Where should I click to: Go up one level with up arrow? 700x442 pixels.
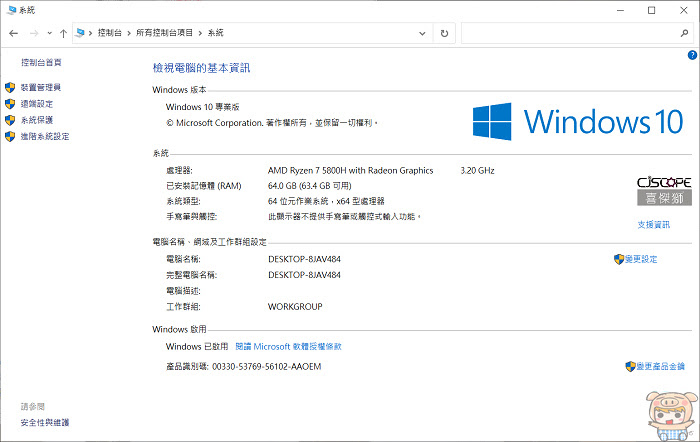(x=63, y=33)
